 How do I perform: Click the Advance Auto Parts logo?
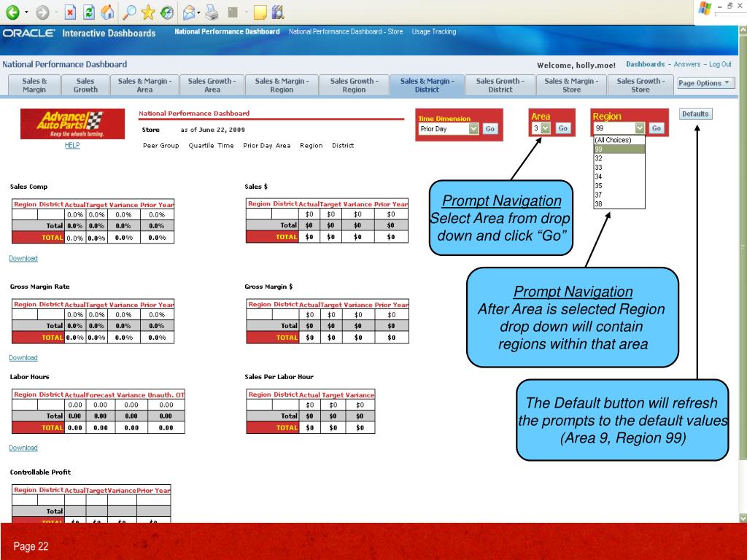pyautogui.click(x=72, y=124)
